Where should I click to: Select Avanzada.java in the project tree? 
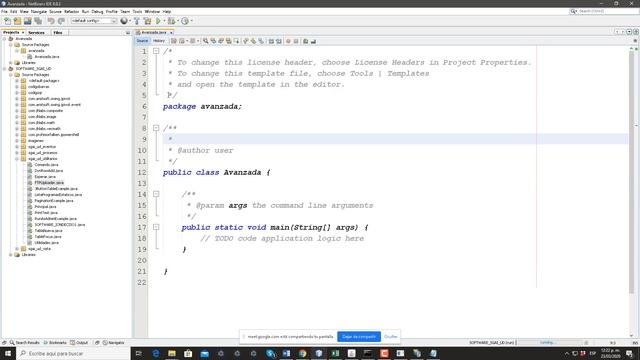47,57
